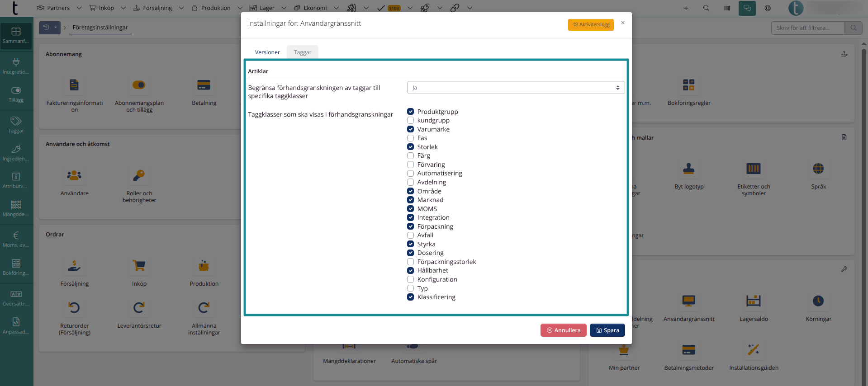
Task: Expand the Produktion menu chevron
Action: [240, 8]
